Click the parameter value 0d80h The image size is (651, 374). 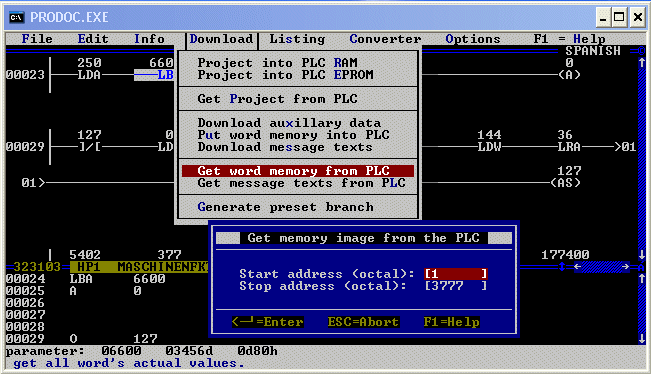pyautogui.click(x=257, y=351)
